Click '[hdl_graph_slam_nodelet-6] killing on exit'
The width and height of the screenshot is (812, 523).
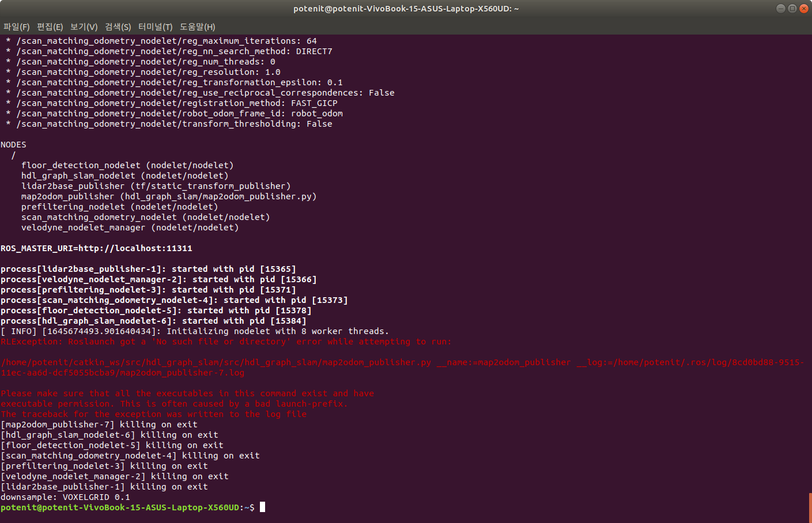click(109, 435)
